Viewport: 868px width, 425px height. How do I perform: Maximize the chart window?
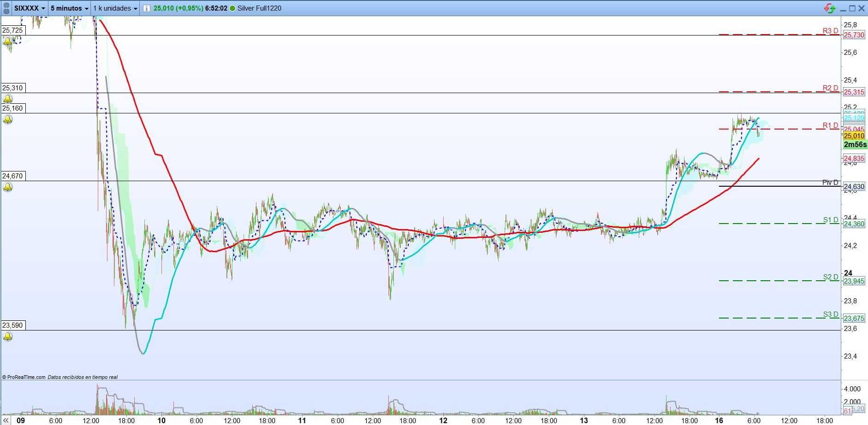click(852, 8)
